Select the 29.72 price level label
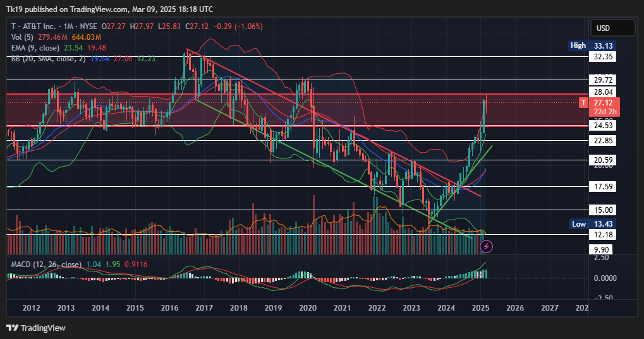Viewport: 644px width, 339px height. pyautogui.click(x=603, y=80)
